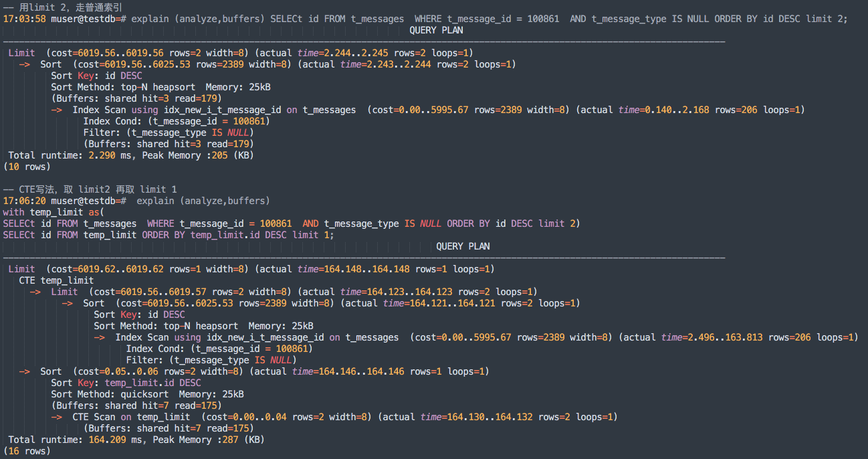Click 'Sort Key: temp_limit.id DESC'
The width and height of the screenshot is (868, 459).
pos(126,383)
